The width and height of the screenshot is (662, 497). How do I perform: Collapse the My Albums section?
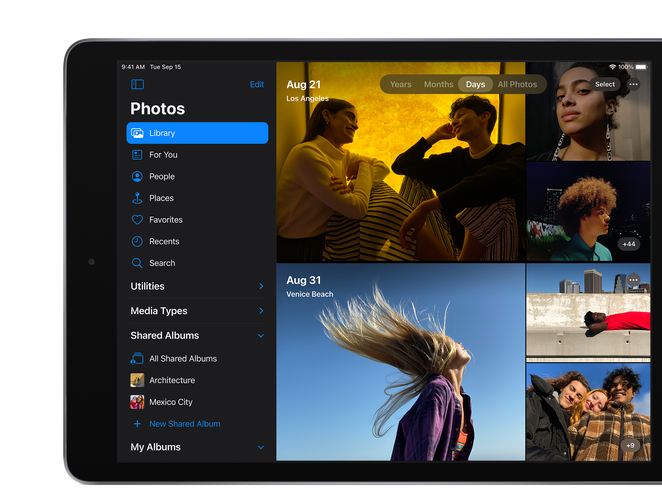tap(261, 448)
